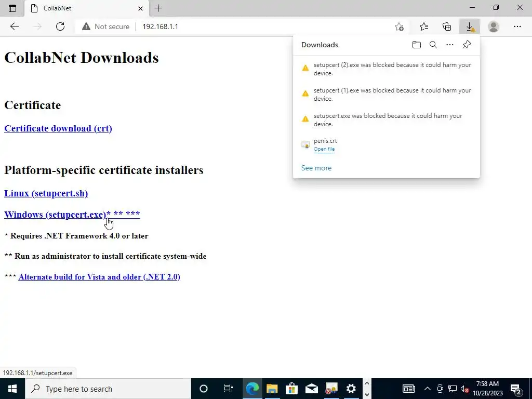This screenshot has height=399, width=532.
Task: Click the Edge icon on taskbar
Action: click(x=252, y=389)
